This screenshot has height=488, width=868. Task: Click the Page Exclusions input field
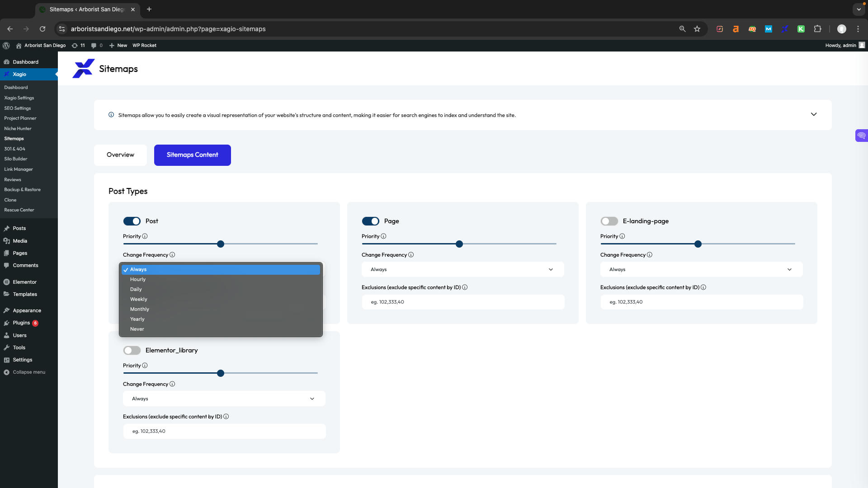(x=463, y=302)
